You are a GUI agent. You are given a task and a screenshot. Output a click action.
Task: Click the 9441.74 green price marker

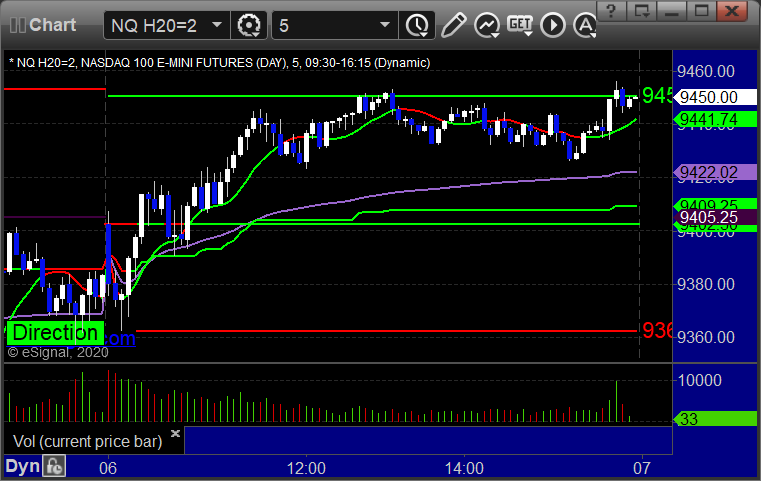[715, 119]
